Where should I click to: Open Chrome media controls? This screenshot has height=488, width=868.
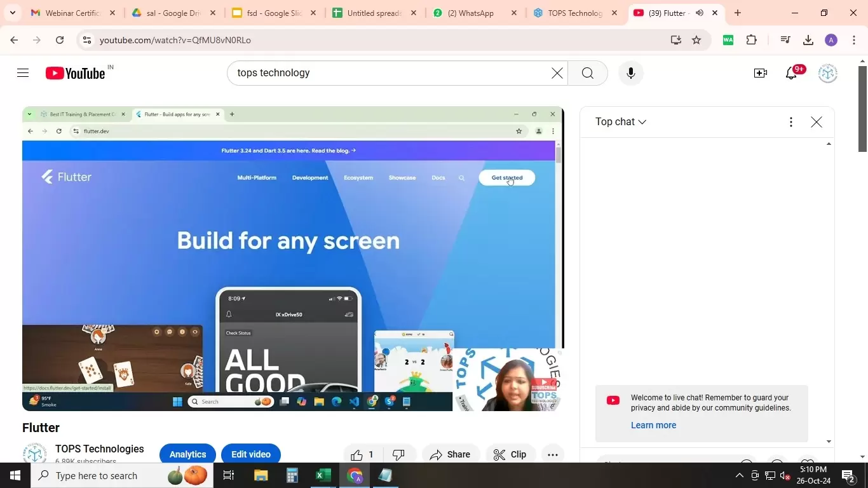pyautogui.click(x=785, y=40)
